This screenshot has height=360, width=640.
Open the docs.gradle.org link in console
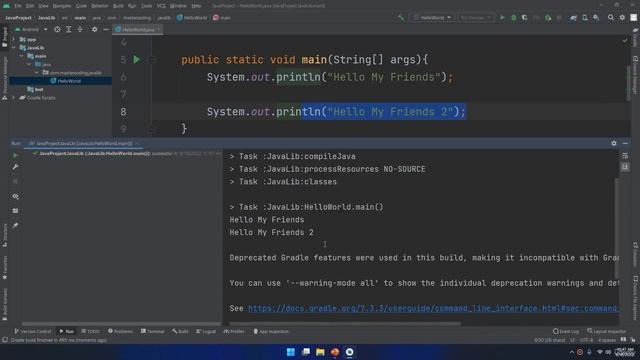pyautogui.click(x=433, y=308)
